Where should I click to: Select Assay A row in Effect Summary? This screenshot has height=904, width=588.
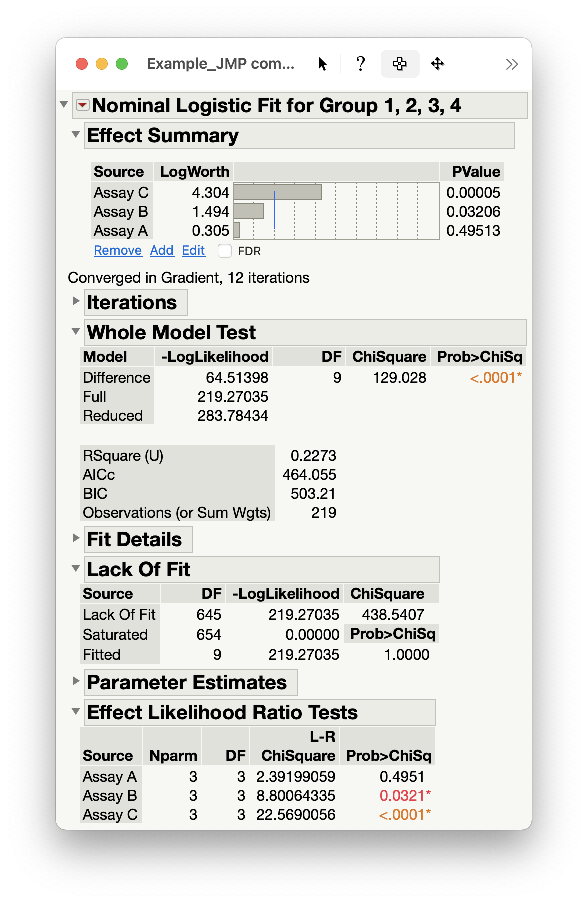121,231
